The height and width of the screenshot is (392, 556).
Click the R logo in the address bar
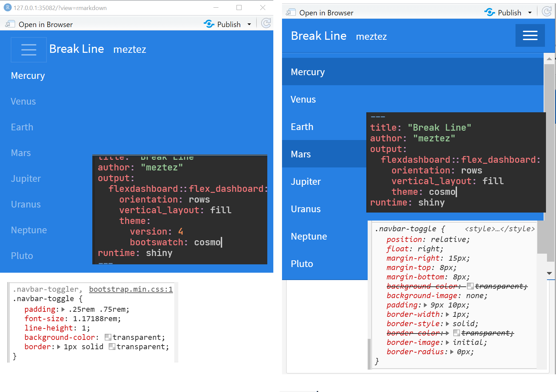click(7, 7)
